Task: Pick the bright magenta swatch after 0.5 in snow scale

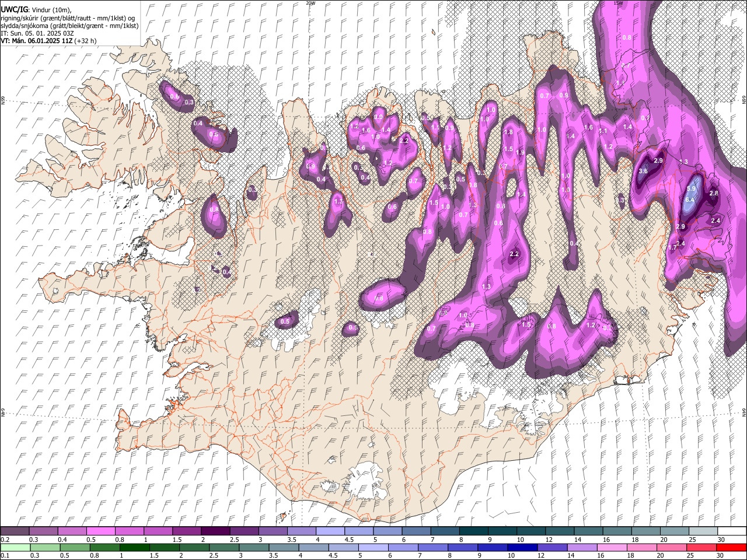Action: (100, 531)
